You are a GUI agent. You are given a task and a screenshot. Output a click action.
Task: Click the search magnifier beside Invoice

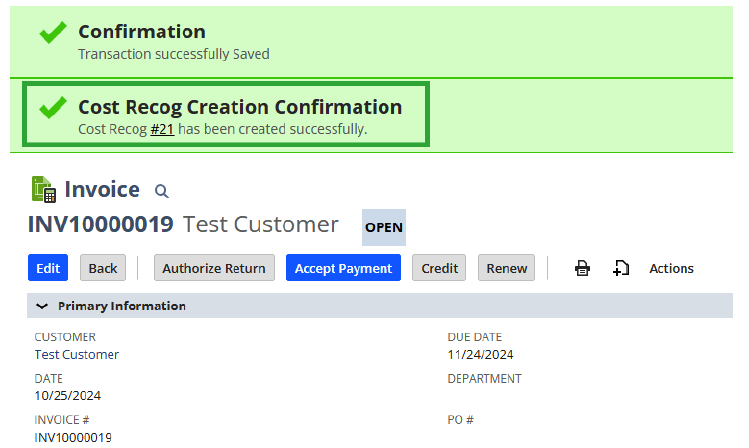pos(161,192)
